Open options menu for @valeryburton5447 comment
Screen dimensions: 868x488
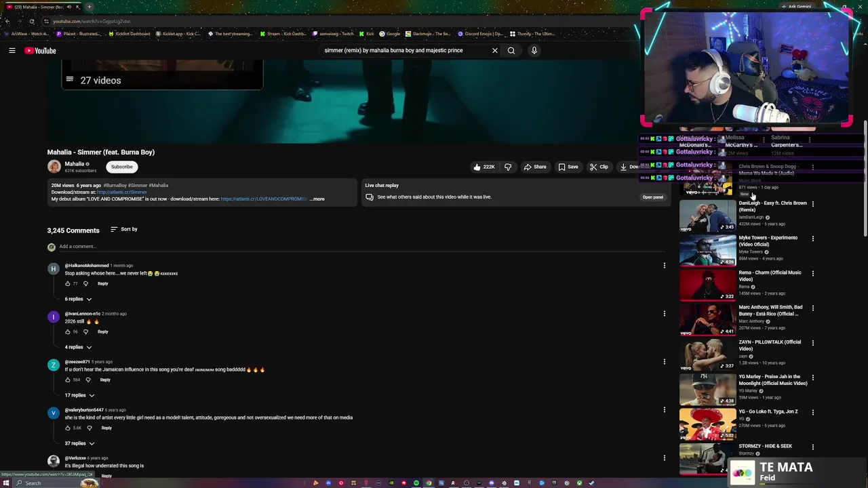click(665, 410)
